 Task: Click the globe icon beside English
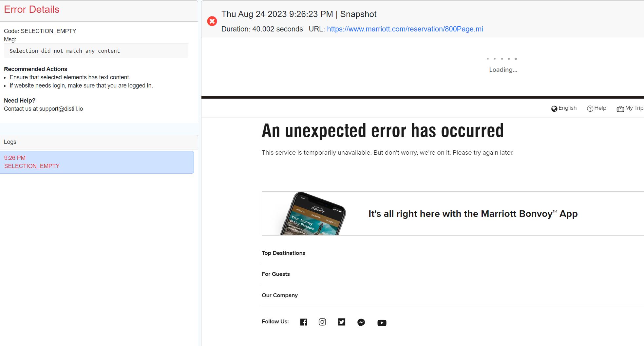coord(554,109)
